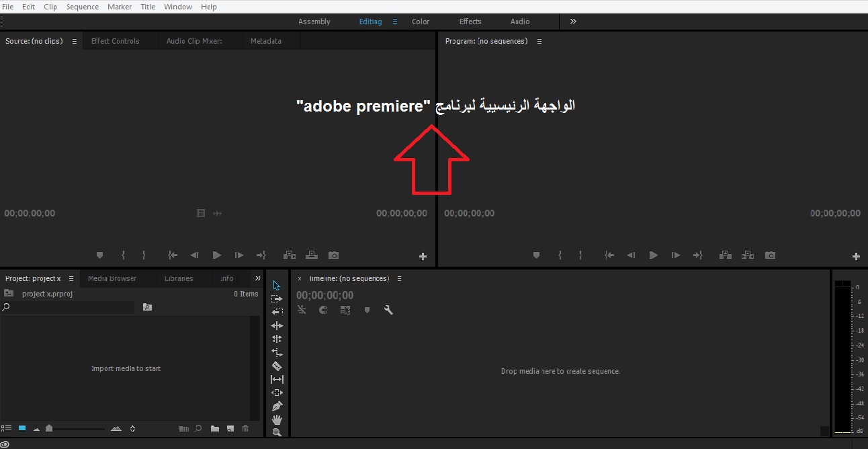The width and height of the screenshot is (868, 449).
Task: Click Extract button in Program monitor
Action: (x=748, y=255)
